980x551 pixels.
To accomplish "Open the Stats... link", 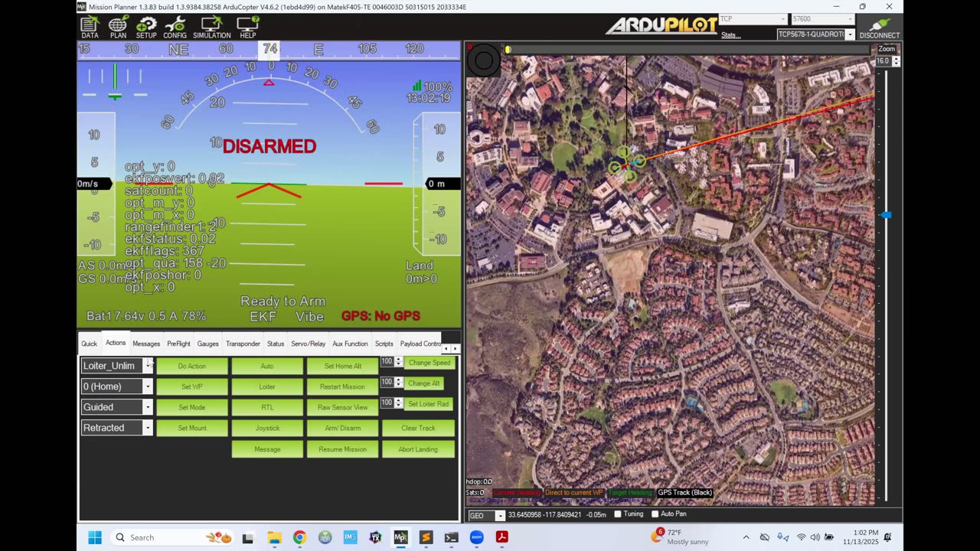I will 730,35.
